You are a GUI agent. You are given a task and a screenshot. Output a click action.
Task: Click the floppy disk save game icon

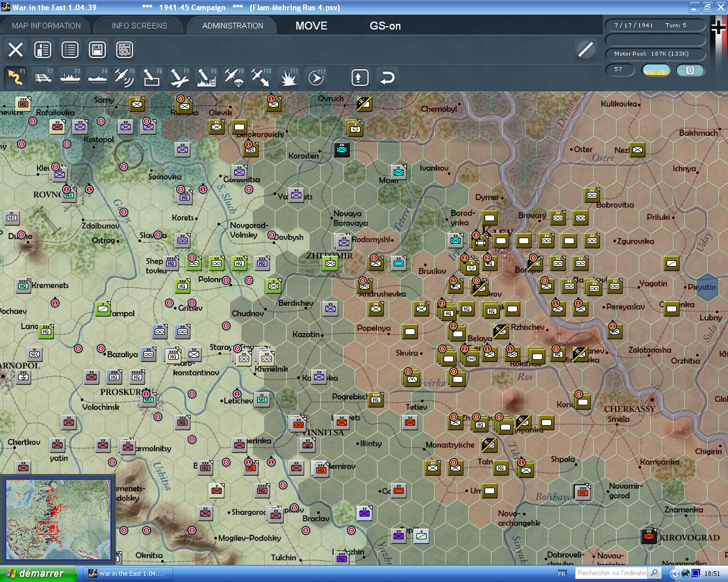[97, 49]
